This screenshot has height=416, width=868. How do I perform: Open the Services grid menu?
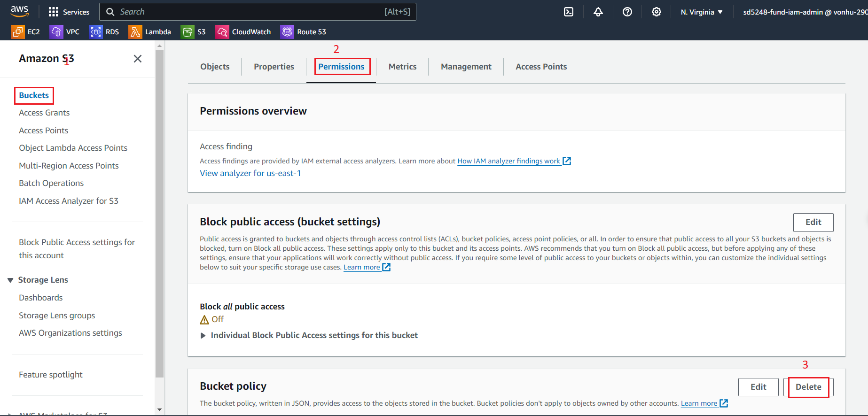click(69, 12)
